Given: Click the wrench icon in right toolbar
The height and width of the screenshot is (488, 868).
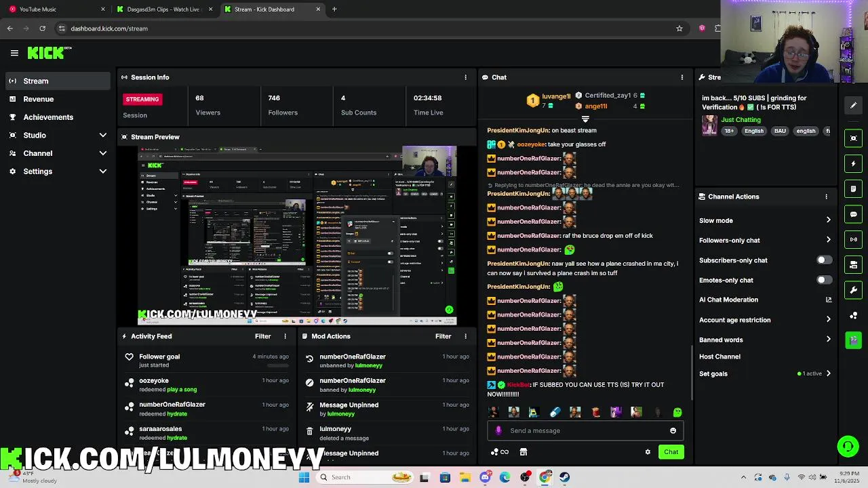Looking at the screenshot, I should coord(853,290).
